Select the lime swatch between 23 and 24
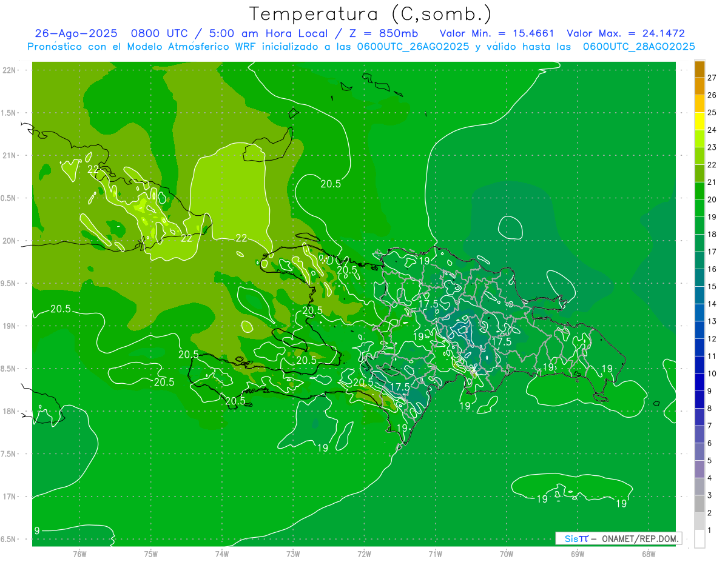Image resolution: width=728 pixels, height=562 pixels. click(699, 139)
